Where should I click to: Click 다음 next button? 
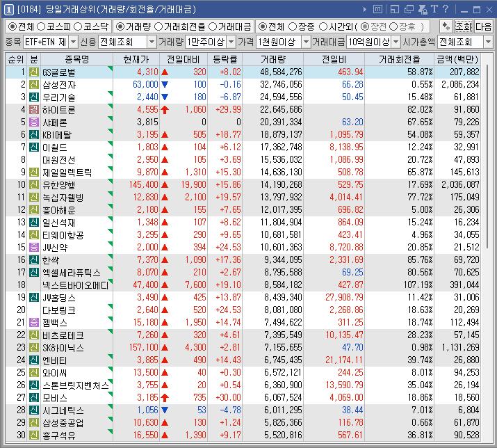click(483, 26)
